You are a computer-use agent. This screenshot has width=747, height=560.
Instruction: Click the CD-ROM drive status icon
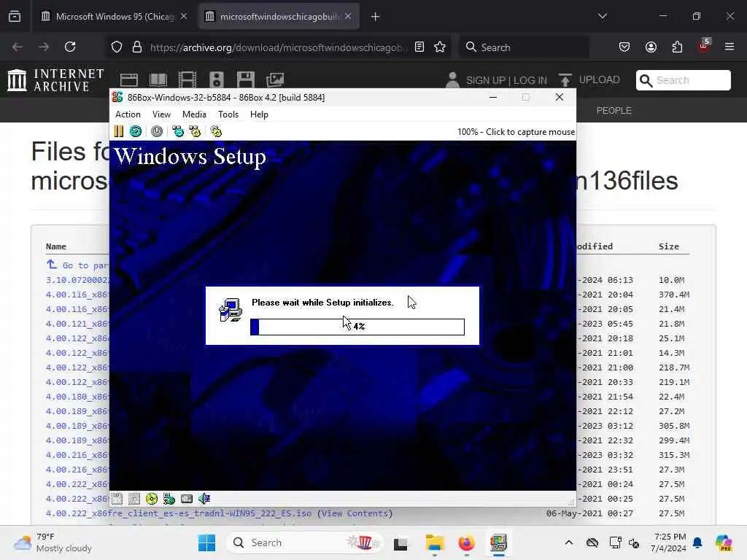coord(152,499)
